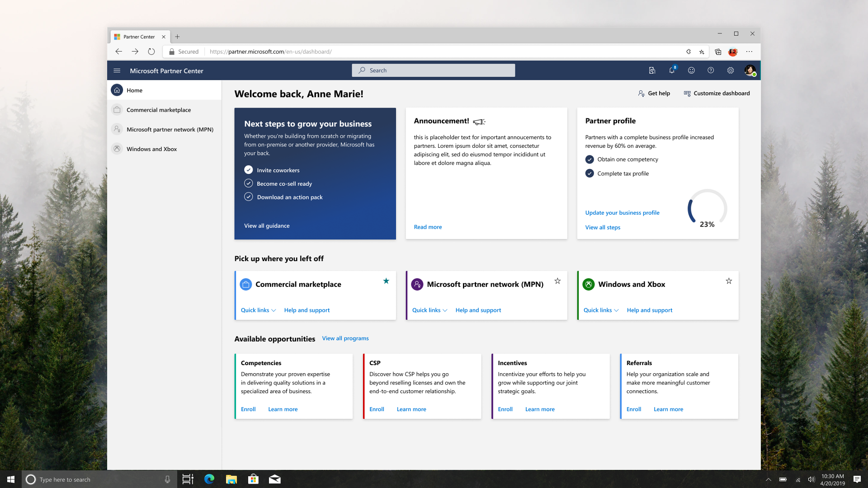Open the settings gear icon
The height and width of the screenshot is (488, 868).
pyautogui.click(x=730, y=70)
